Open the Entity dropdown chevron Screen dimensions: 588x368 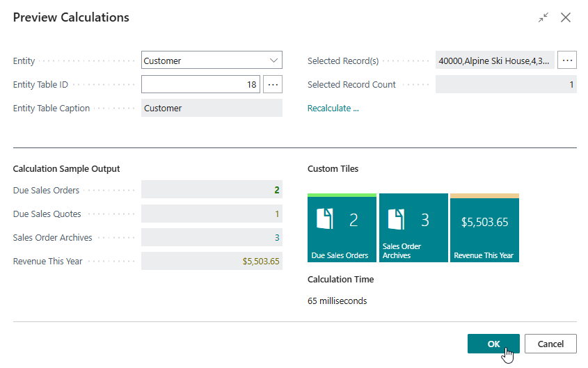tap(273, 61)
